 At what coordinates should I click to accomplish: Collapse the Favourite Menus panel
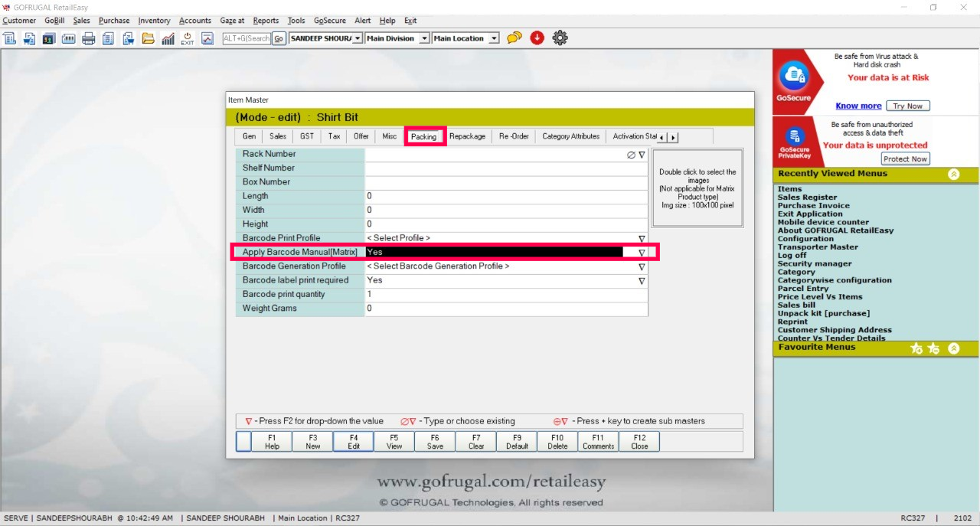(953, 348)
